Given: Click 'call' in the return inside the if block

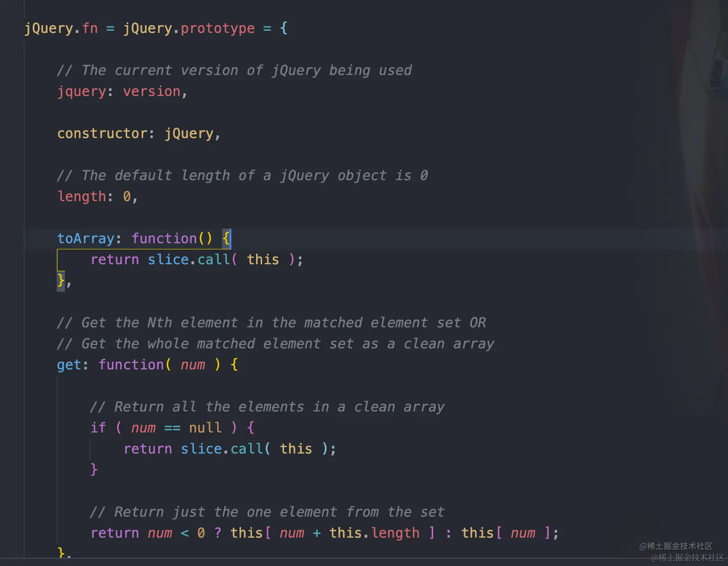Looking at the screenshot, I should (x=247, y=449).
